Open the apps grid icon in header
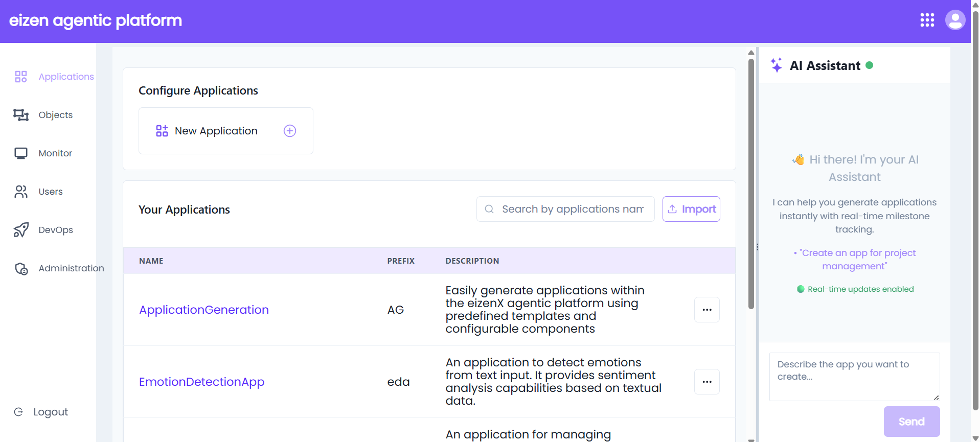Screen dimensions: 980x442 tap(927, 20)
